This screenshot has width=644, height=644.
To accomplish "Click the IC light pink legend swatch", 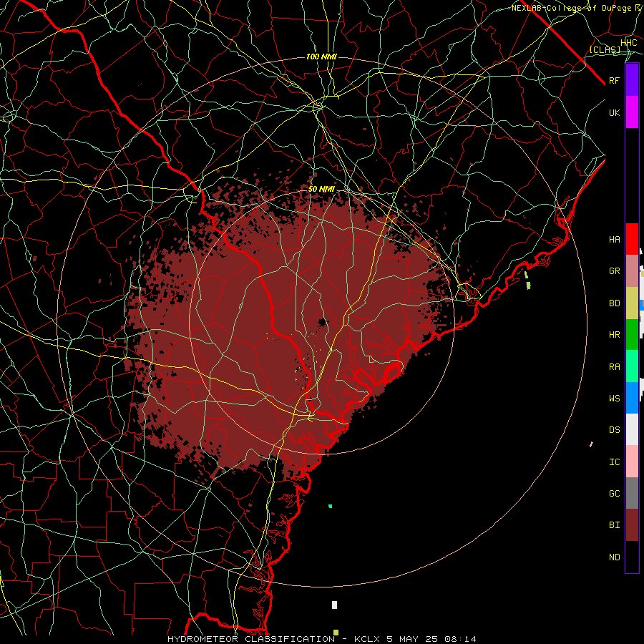I will (x=632, y=462).
